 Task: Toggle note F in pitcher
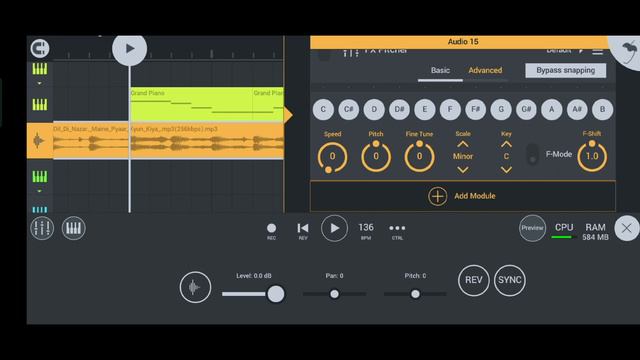[450, 109]
